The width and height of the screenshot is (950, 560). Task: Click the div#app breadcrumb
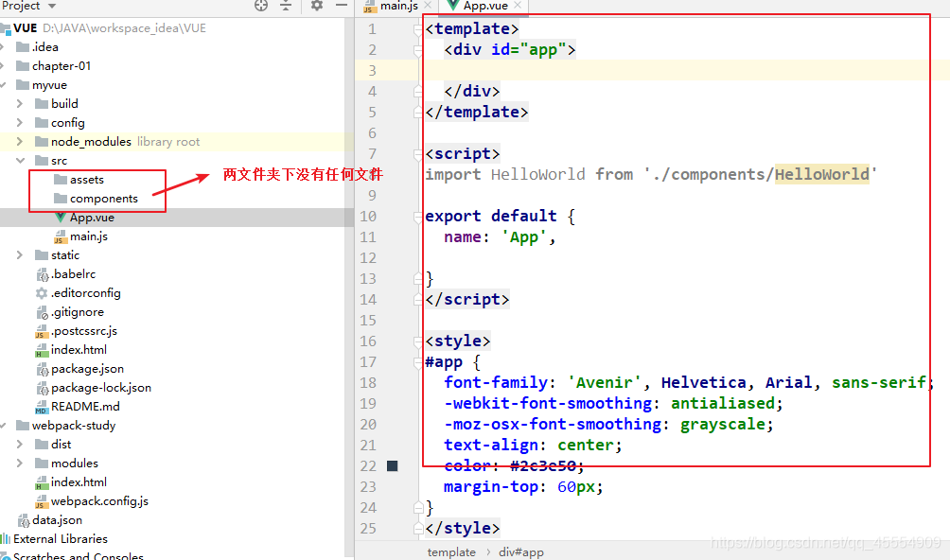coord(521,552)
